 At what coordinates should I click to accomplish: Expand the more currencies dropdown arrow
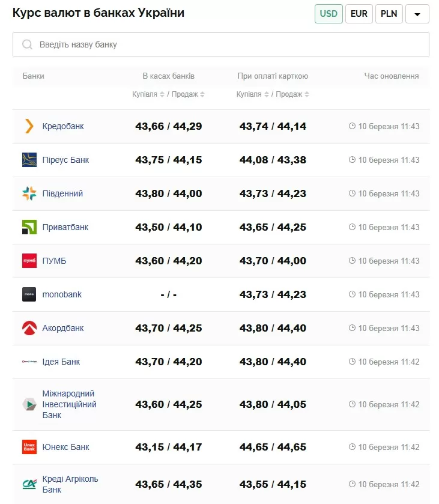pyautogui.click(x=417, y=14)
